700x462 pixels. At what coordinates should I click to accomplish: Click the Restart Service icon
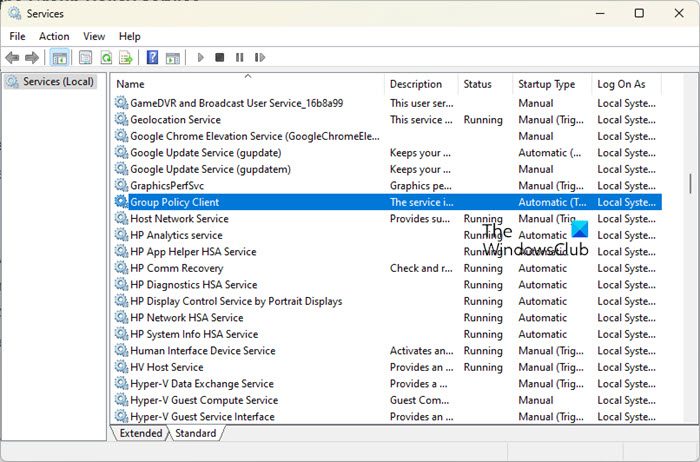point(259,58)
